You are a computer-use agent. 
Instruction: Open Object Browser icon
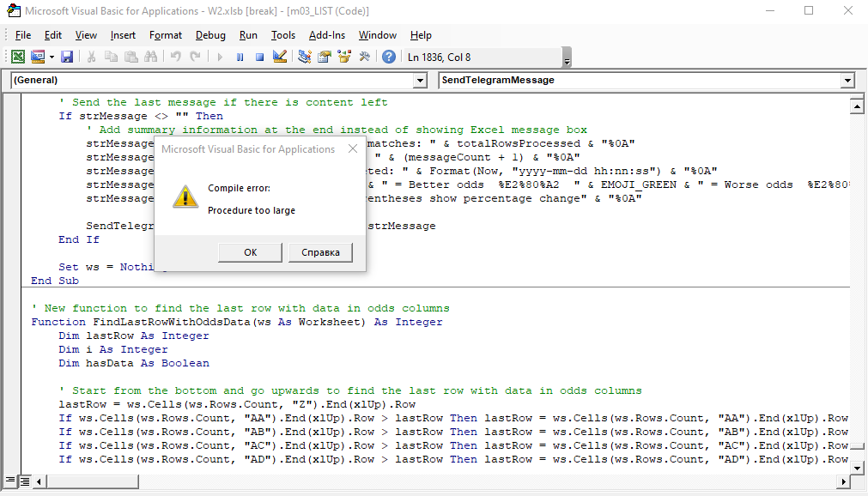point(344,57)
